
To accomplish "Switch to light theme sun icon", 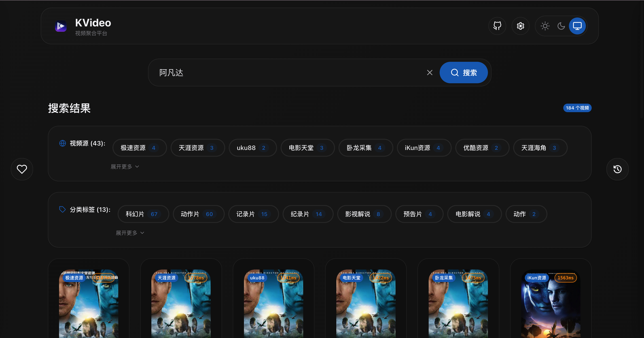I will (545, 26).
